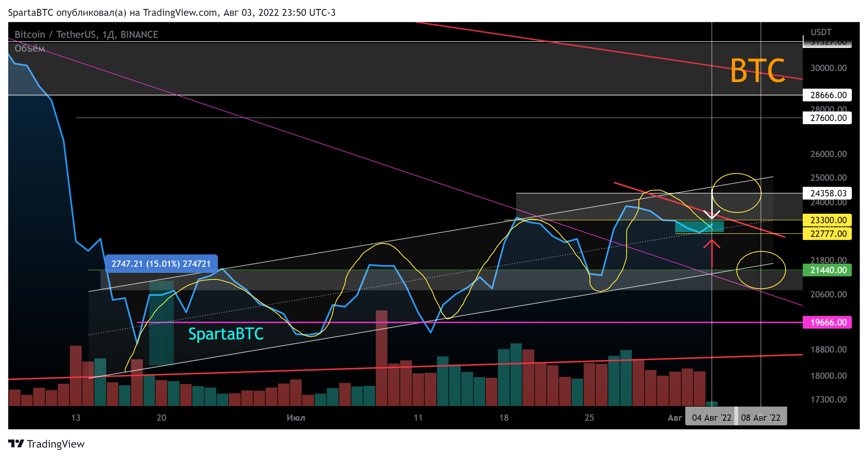Click the 18 date on time axis
The height and width of the screenshot is (458, 868).
point(504,418)
